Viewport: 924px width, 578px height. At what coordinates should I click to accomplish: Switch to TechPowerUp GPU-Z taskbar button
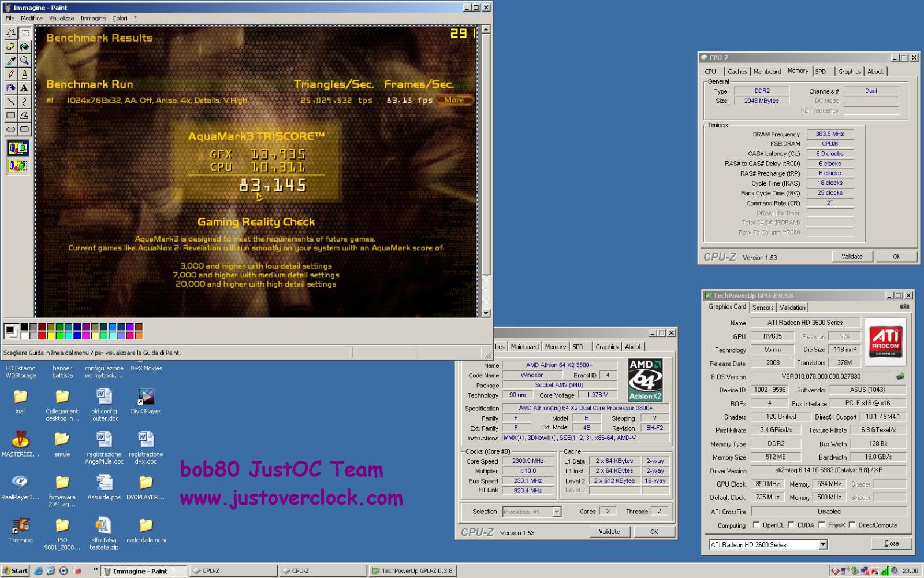pyautogui.click(x=412, y=570)
